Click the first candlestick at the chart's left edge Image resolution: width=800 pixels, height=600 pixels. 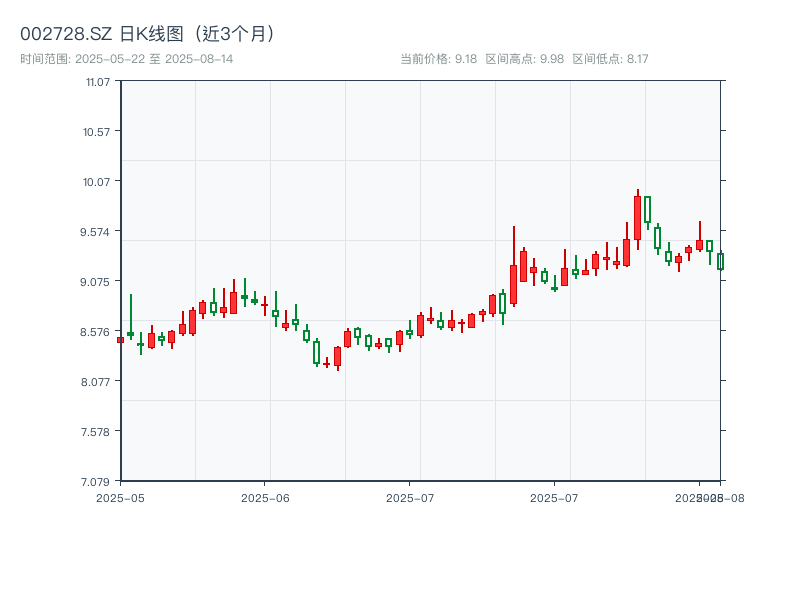pos(121,340)
